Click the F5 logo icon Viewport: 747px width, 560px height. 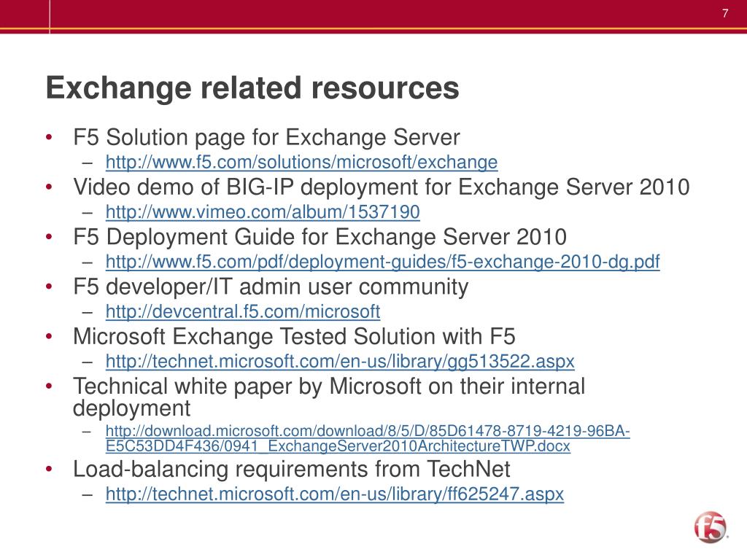711,526
